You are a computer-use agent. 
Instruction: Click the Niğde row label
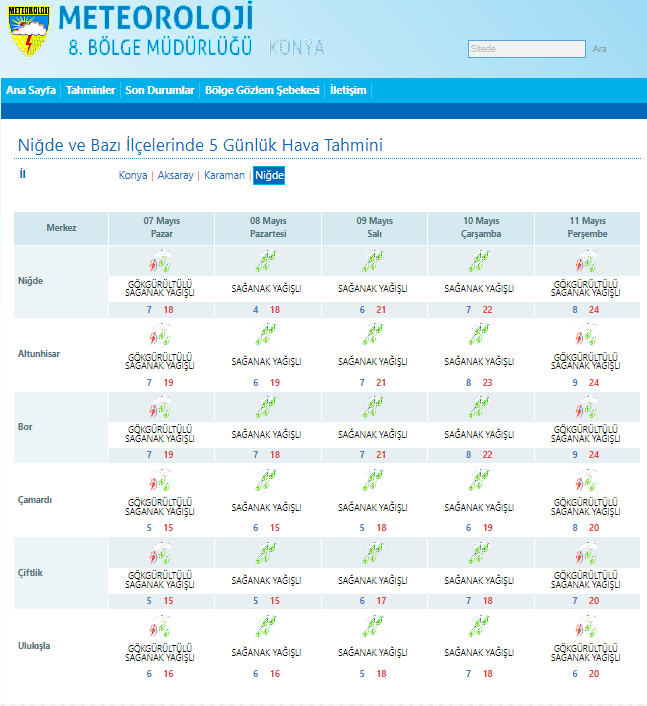[x=31, y=281]
